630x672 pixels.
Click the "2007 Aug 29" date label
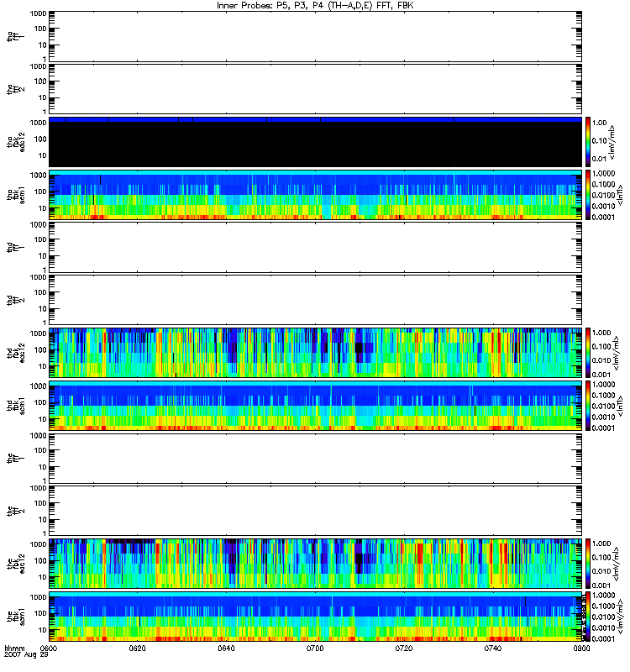pyautogui.click(x=26, y=655)
